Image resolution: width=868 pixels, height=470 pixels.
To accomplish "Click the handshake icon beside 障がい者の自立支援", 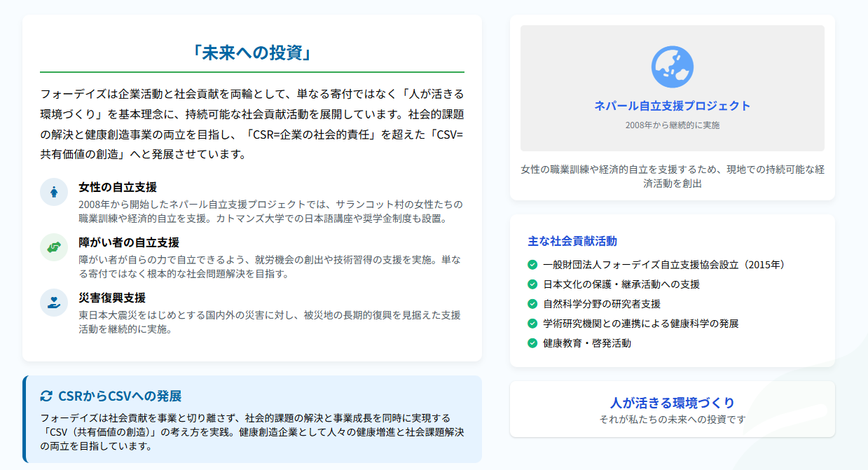I will click(x=54, y=247).
